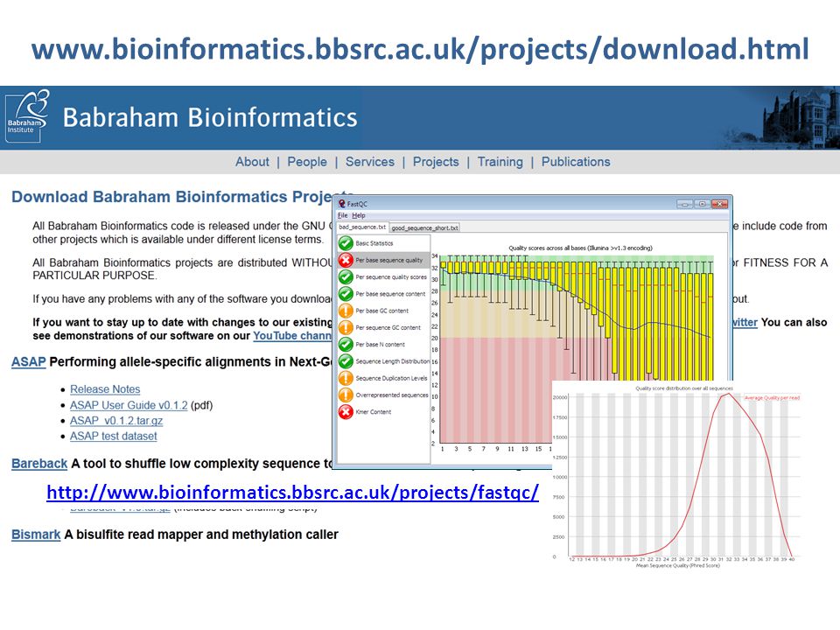840x630 pixels.
Task: Select the Per base sequence quality label
Action: tap(388, 261)
